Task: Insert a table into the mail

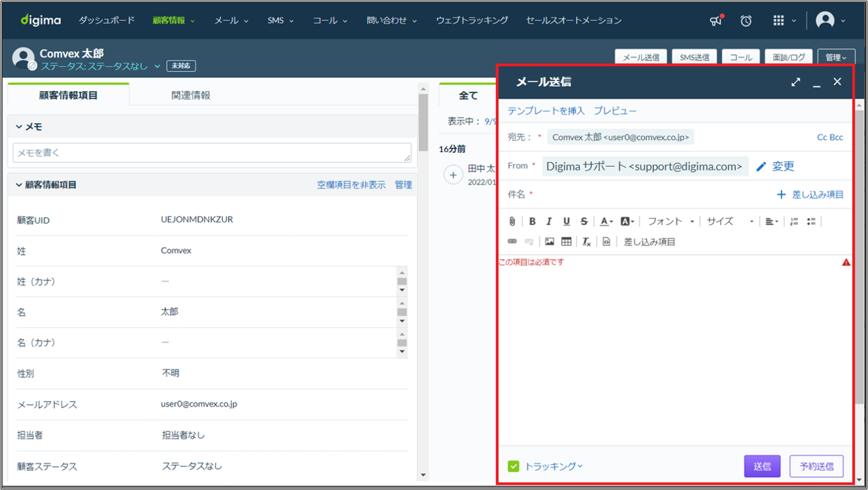Action: click(x=566, y=241)
